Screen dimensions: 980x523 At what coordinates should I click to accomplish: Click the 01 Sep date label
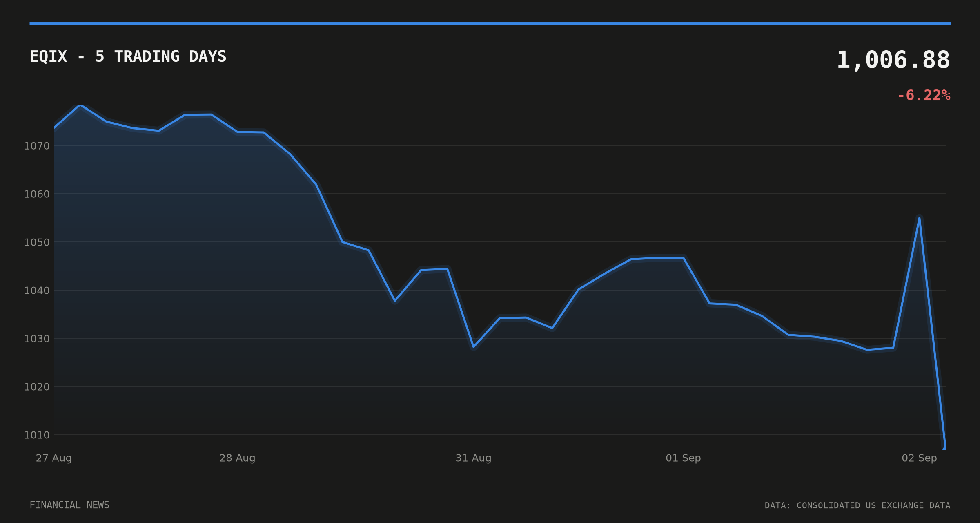pyautogui.click(x=683, y=458)
